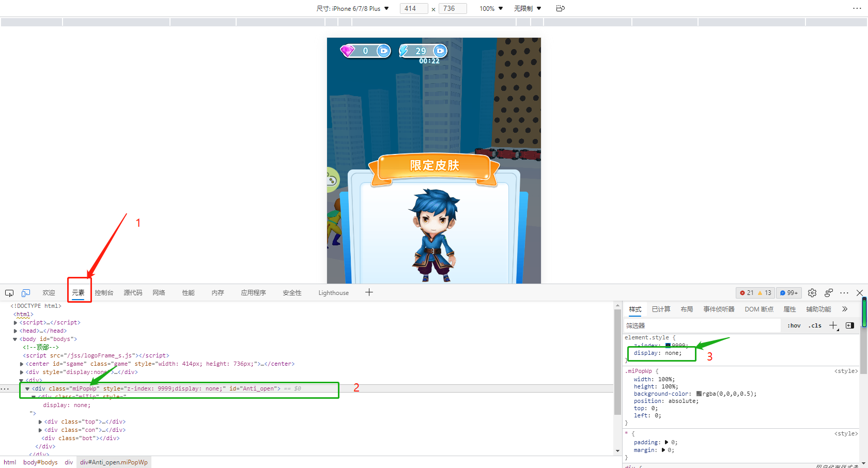
Task: Click the 筛选器 styles filter field
Action: (x=702, y=325)
